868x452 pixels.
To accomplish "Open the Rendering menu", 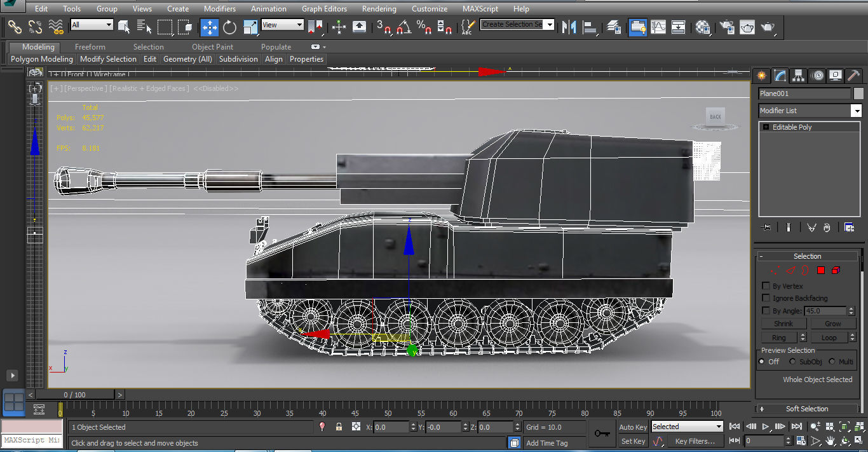I will [x=379, y=9].
